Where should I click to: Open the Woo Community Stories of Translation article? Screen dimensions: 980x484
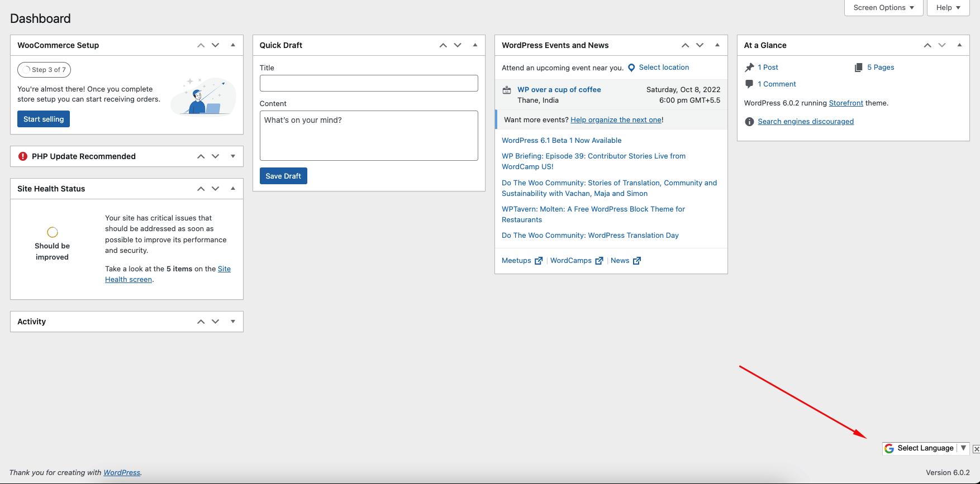pyautogui.click(x=609, y=188)
